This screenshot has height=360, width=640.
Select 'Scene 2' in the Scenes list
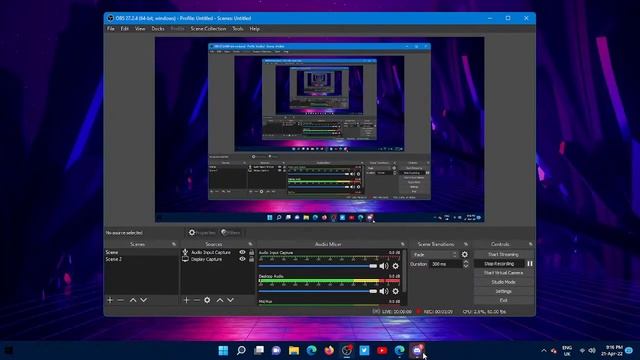point(141,259)
